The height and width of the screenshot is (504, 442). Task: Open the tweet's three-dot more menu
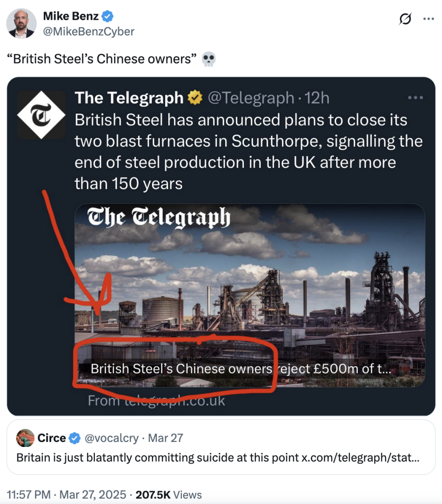click(429, 19)
